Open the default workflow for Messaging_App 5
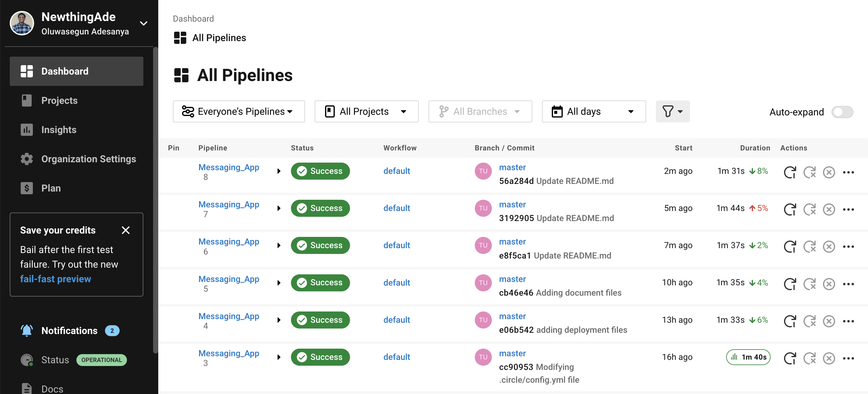This screenshot has height=394, width=868. coord(397,283)
